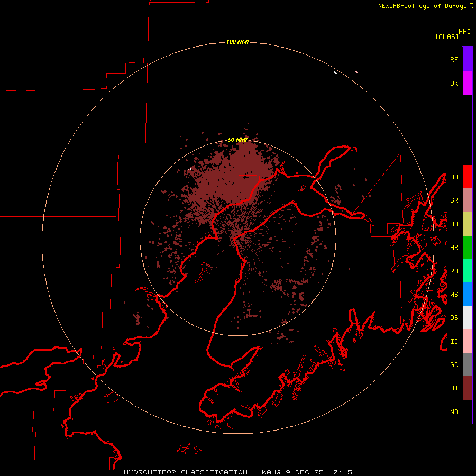This screenshot has width=476, height=476.
Task: Click the "WS" legend label
Action: 454,295
